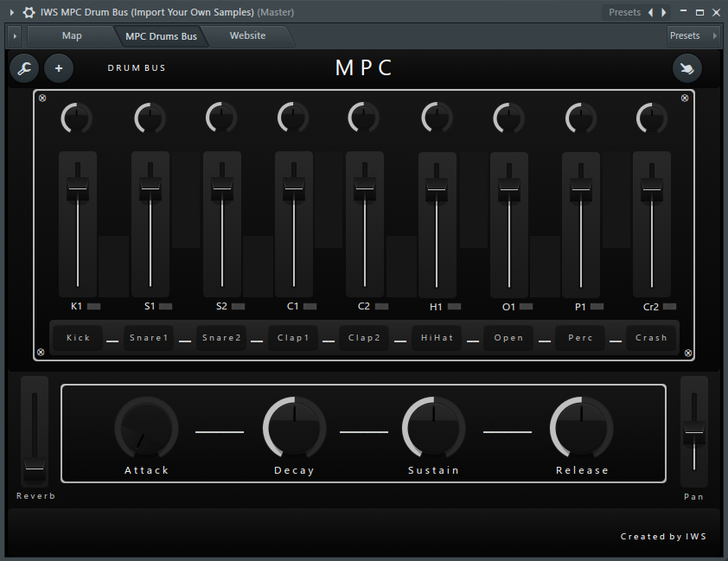728x561 pixels.
Task: Trigger the Open pad button
Action: (508, 338)
